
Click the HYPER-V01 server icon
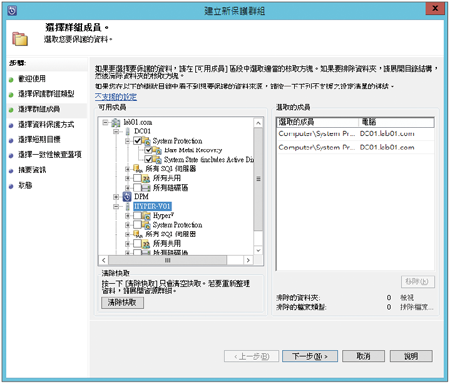coord(127,206)
